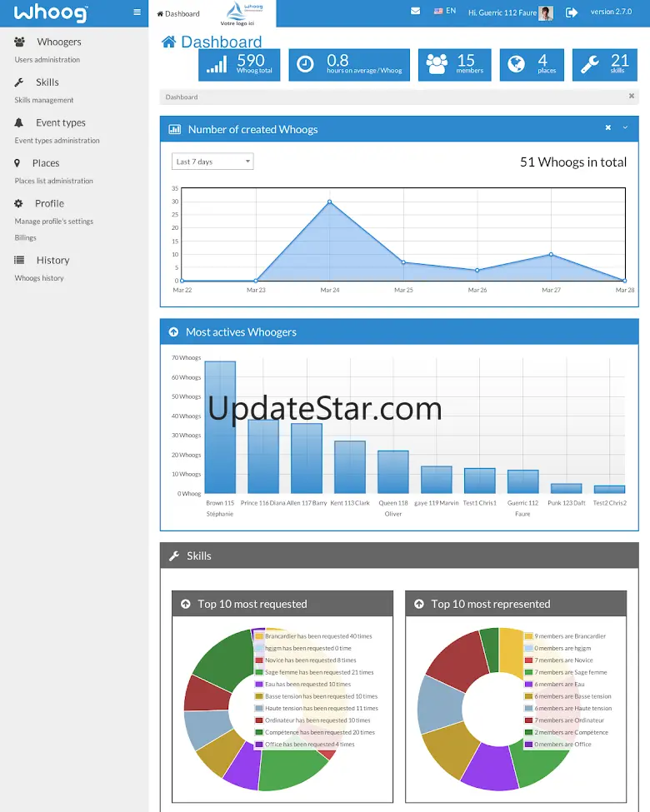Click the Places map pin icon

click(17, 163)
